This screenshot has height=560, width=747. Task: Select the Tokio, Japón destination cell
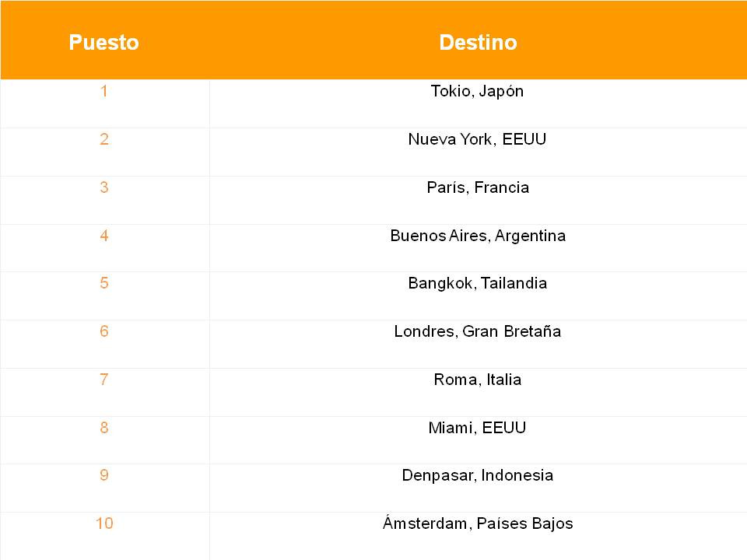[x=477, y=91]
